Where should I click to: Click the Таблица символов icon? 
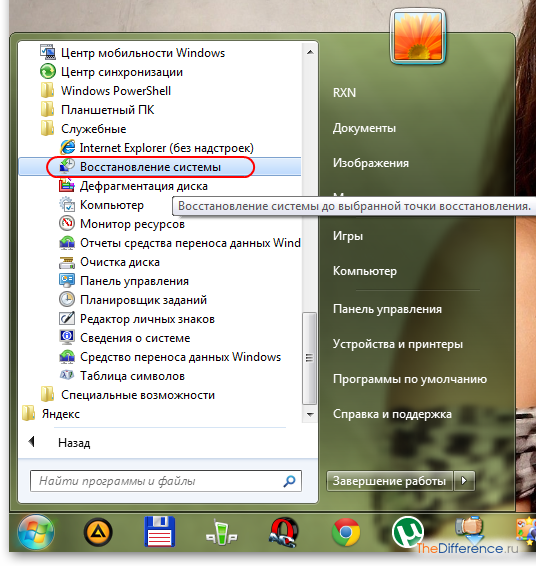(67, 375)
